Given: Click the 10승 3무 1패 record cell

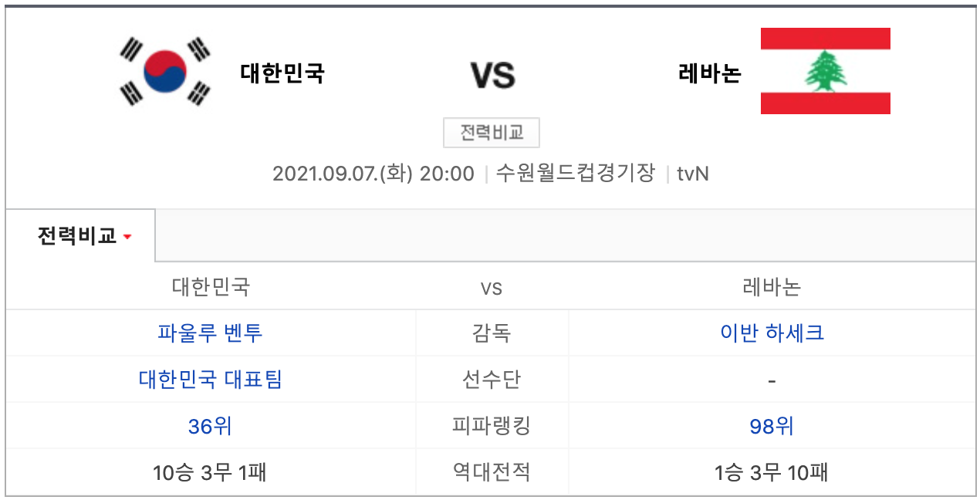Looking at the screenshot, I should click(210, 472).
